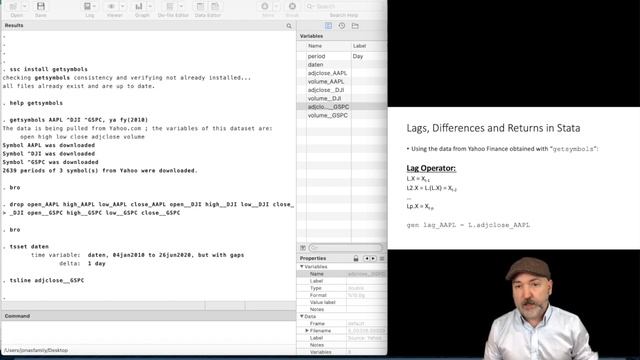This screenshot has width=640, height=360.
Task: Open the Properties panel options menu icon
Action: tap(382, 258)
